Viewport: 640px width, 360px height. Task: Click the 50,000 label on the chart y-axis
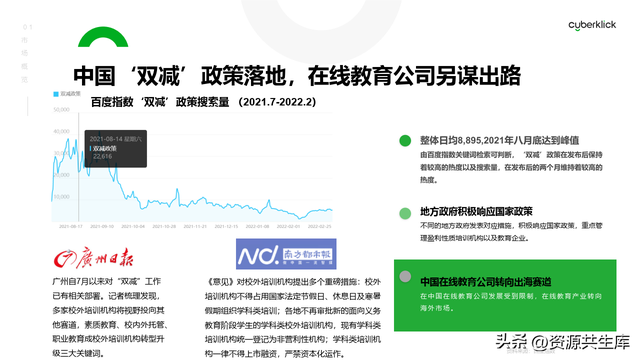pos(61,110)
